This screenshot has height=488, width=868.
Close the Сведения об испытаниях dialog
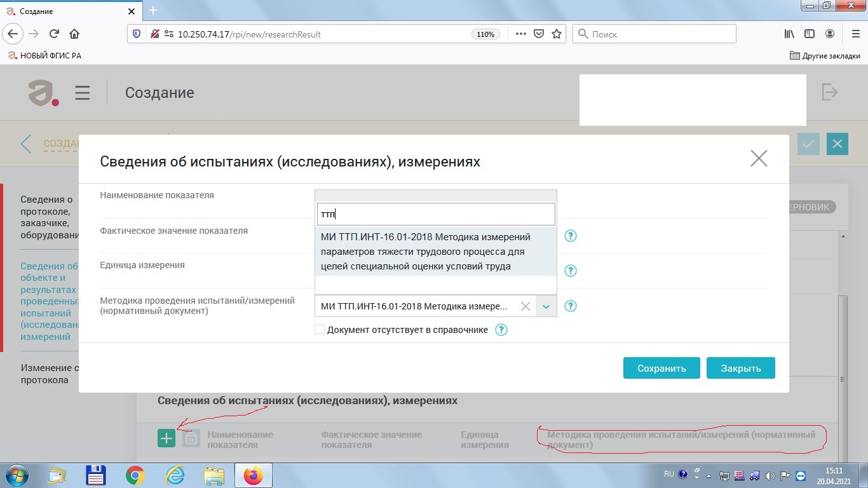(x=759, y=158)
